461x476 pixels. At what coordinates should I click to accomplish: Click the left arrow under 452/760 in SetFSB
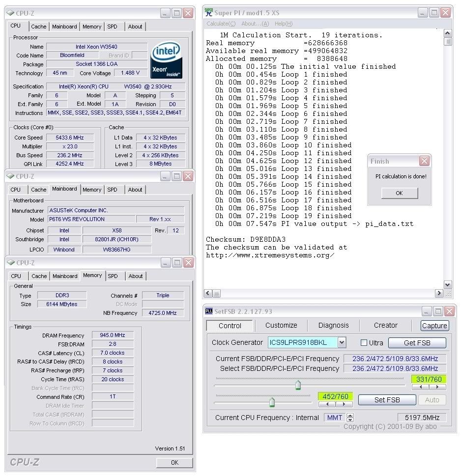327,404
